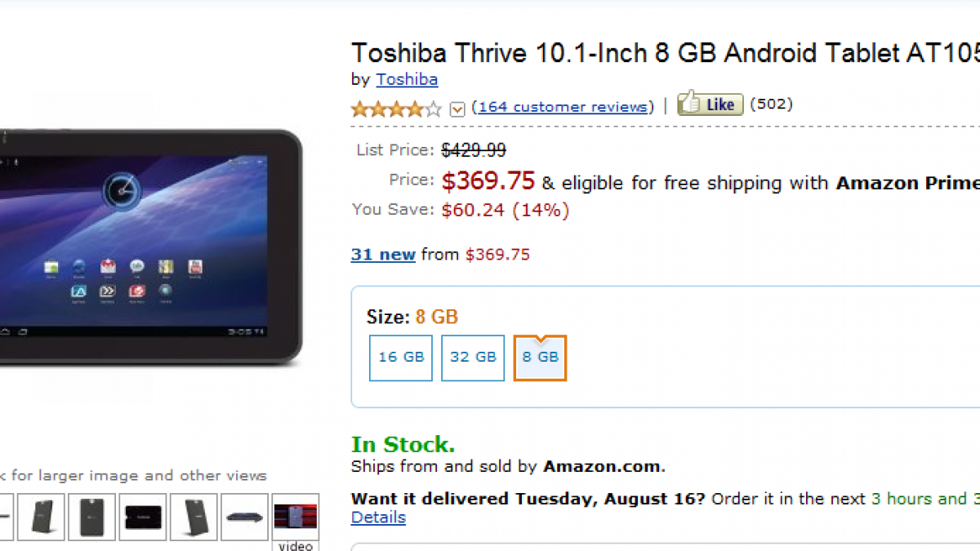This screenshot has height=551, width=980.
Task: View the upright tablet back thumbnail
Action: coord(92,517)
